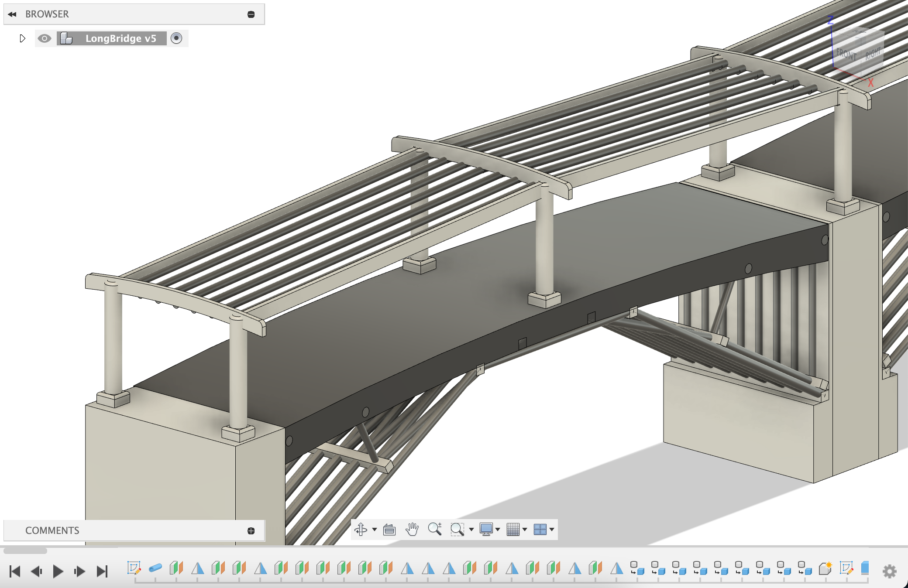Select the Pan hand tool
The image size is (908, 588).
[x=412, y=529]
